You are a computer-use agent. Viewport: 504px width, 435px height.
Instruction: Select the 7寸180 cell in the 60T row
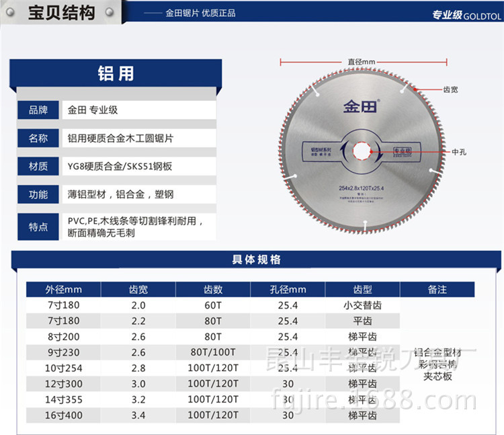pyautogui.click(x=63, y=305)
